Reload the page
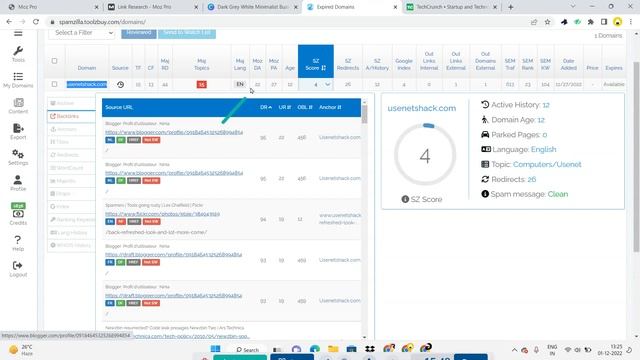The height and width of the screenshot is (360, 640). pyautogui.click(x=36, y=22)
